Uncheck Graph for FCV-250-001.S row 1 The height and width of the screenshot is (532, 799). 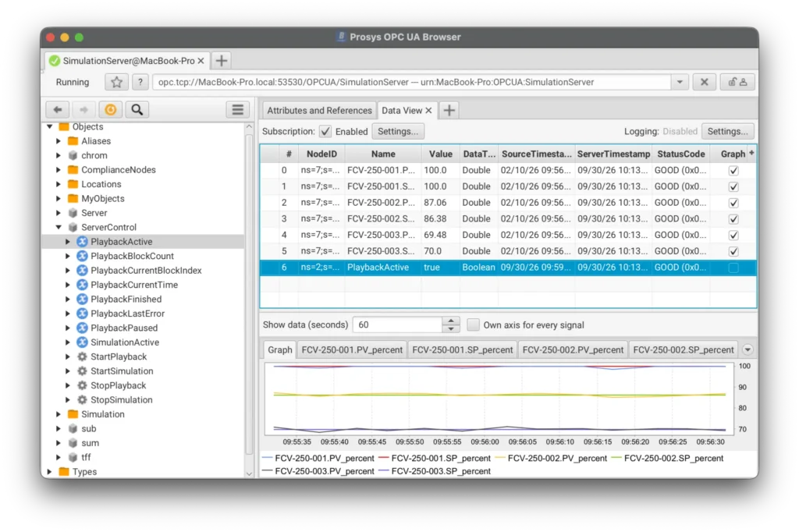(x=733, y=186)
